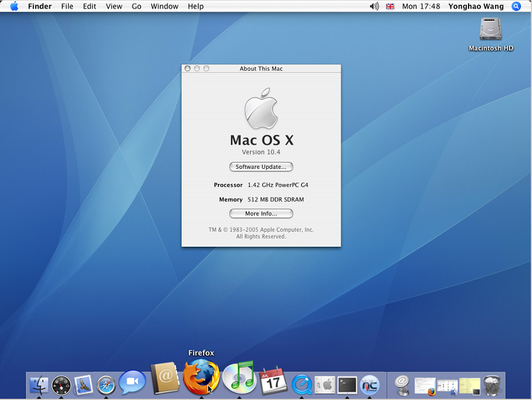Launch Dashboard from the Dock
The image size is (532, 400).
[x=62, y=386]
